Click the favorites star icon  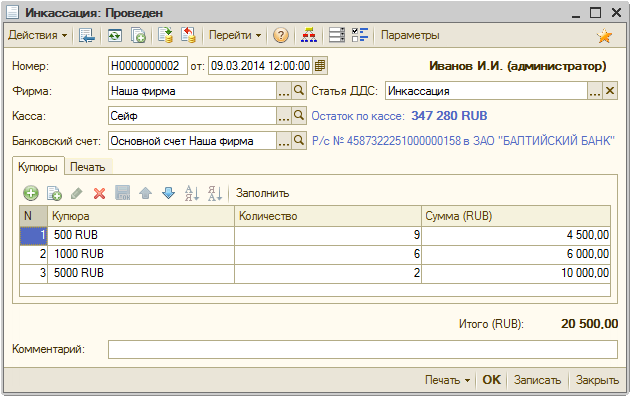pyautogui.click(x=604, y=36)
